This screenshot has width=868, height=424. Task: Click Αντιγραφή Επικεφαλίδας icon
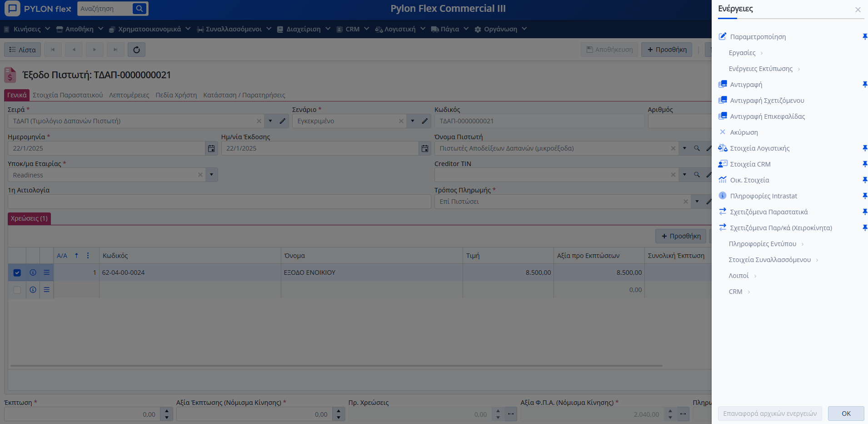723,116
